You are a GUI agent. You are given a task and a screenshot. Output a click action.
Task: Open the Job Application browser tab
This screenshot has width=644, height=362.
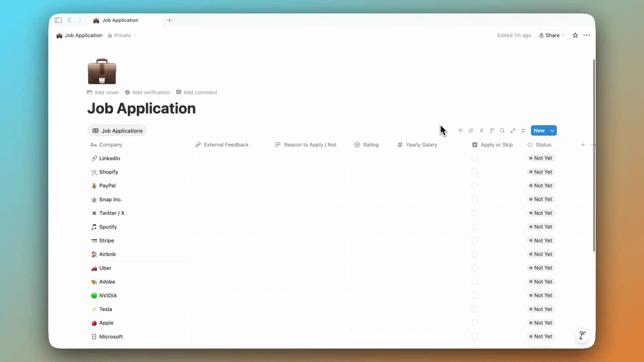(x=125, y=20)
